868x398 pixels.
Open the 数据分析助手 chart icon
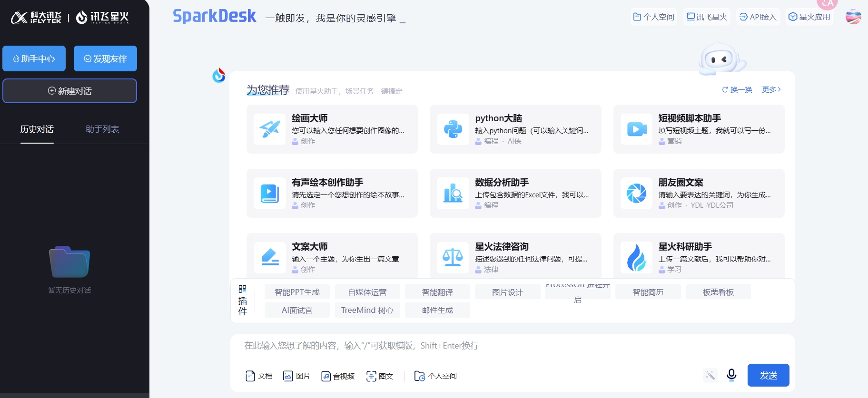click(453, 193)
